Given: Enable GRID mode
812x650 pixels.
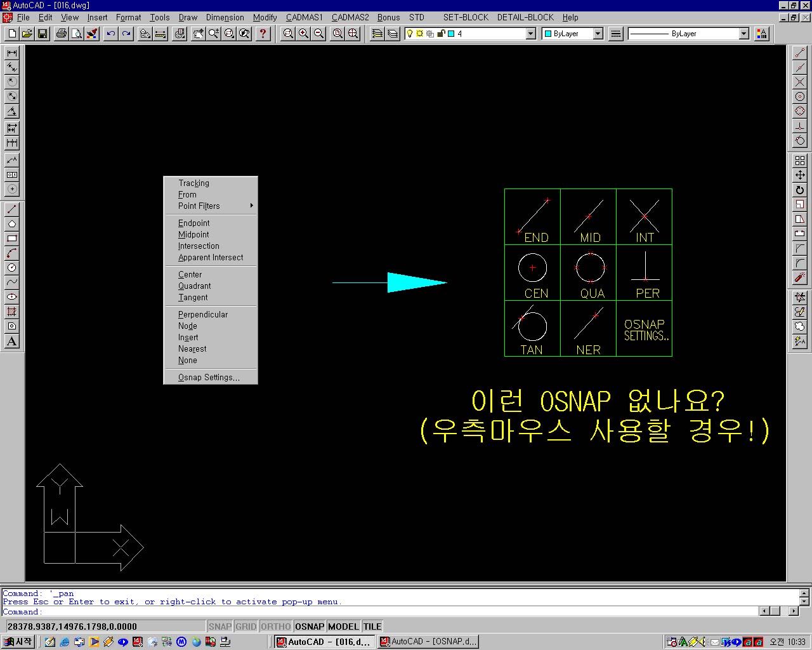Looking at the screenshot, I should pos(246,626).
